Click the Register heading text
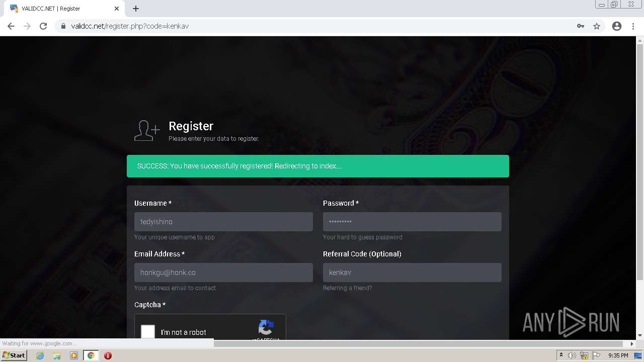Viewport: 644px width, 362px height. click(191, 126)
